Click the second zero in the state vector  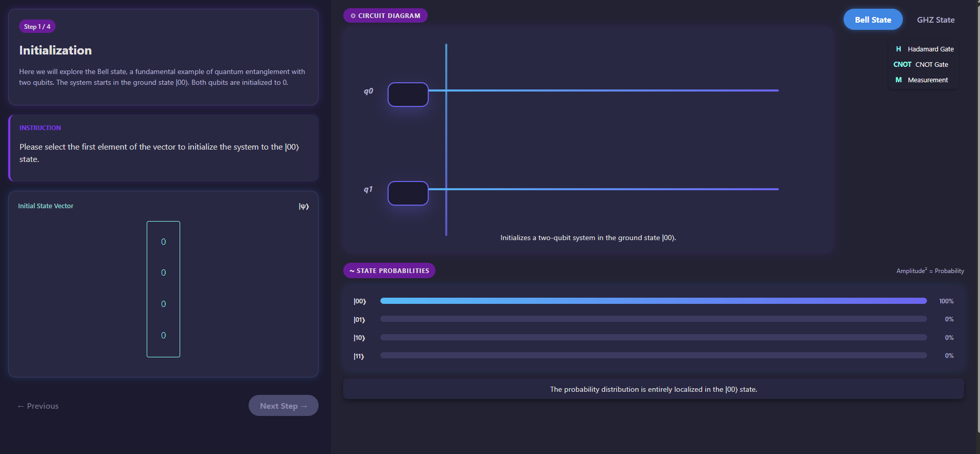[163, 273]
